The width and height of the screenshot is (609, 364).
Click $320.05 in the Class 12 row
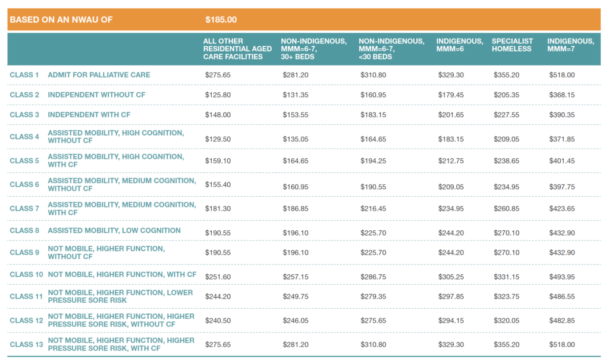click(x=507, y=321)
